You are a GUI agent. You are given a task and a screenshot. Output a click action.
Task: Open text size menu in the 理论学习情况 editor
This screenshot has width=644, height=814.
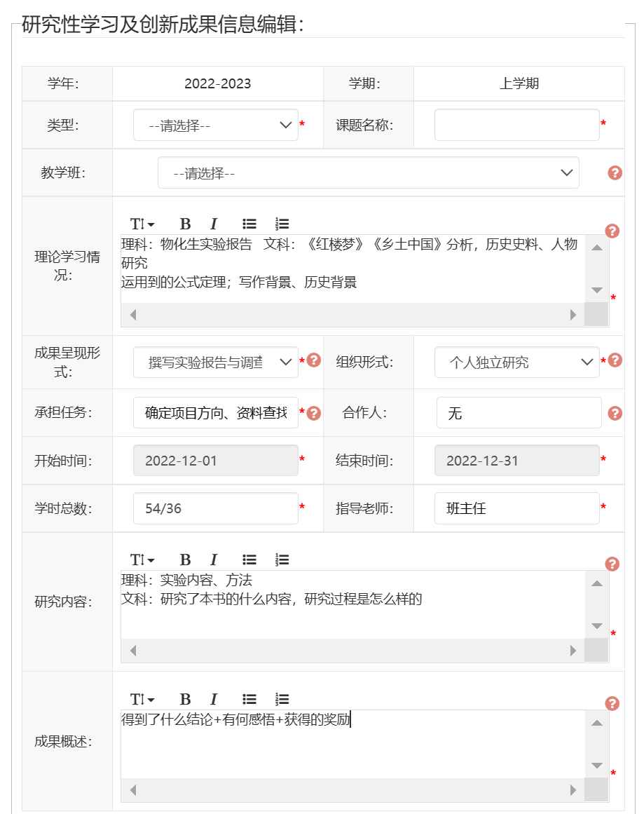click(142, 224)
